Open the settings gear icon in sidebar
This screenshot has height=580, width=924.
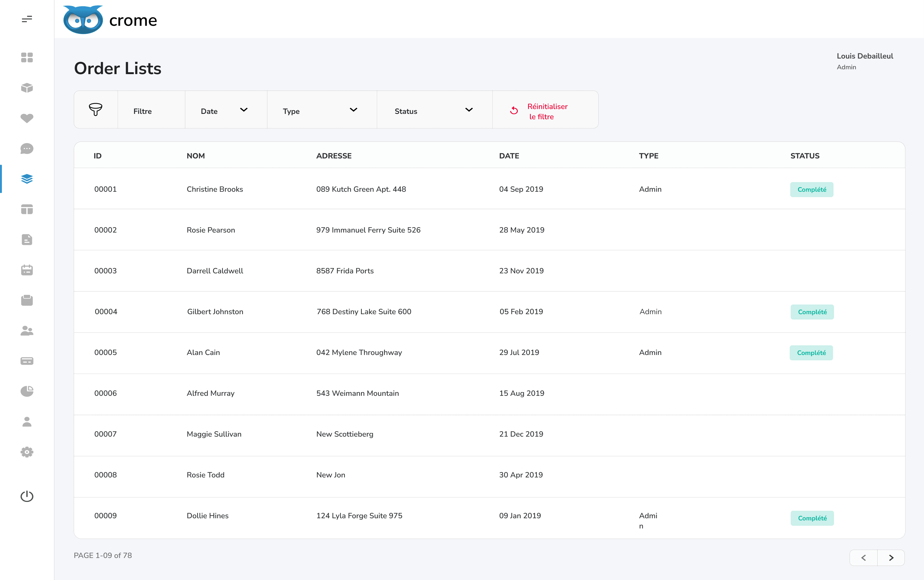[x=27, y=452]
